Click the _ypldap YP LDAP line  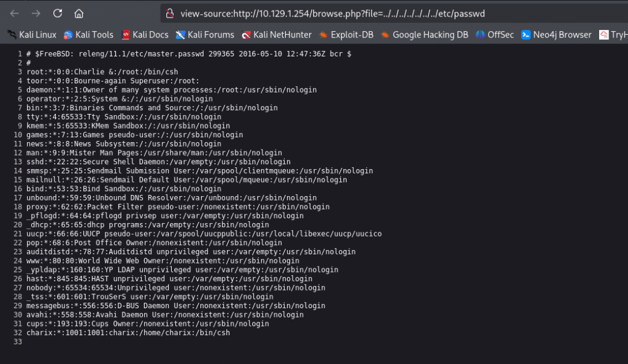(x=182, y=270)
